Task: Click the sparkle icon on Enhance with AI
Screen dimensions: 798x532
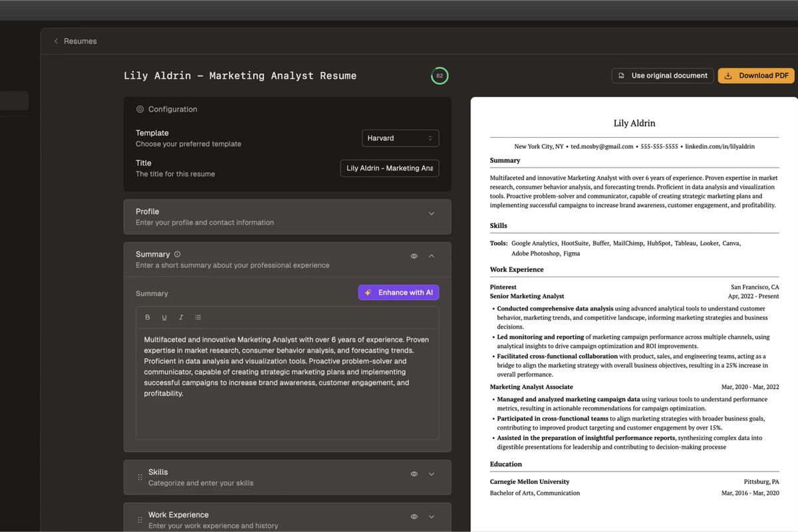Action: coord(368,292)
